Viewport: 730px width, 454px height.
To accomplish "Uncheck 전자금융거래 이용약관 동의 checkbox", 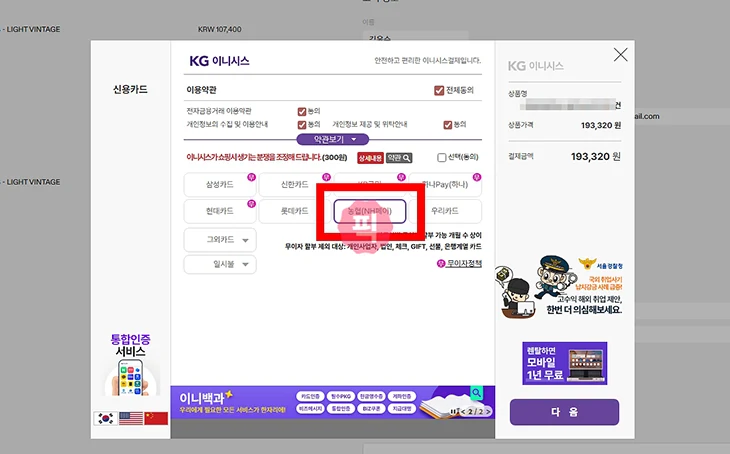I will 302,111.
